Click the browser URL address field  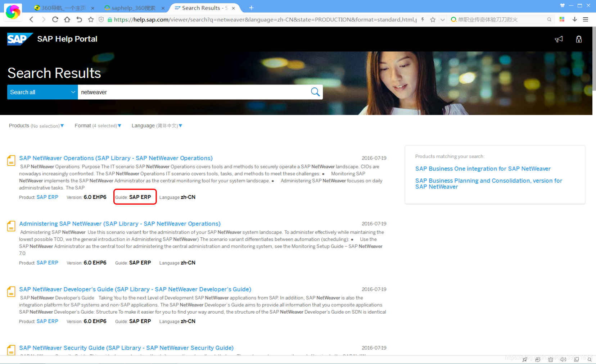pyautogui.click(x=265, y=19)
